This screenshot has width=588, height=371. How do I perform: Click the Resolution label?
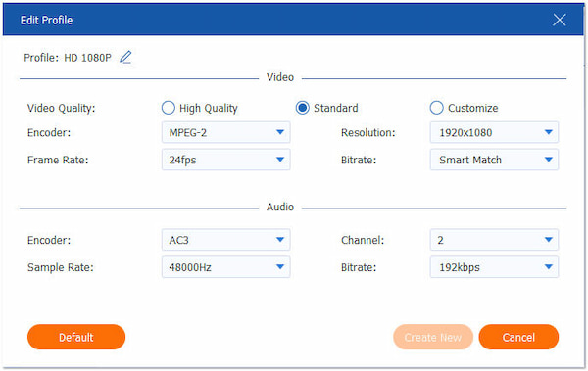tap(367, 133)
